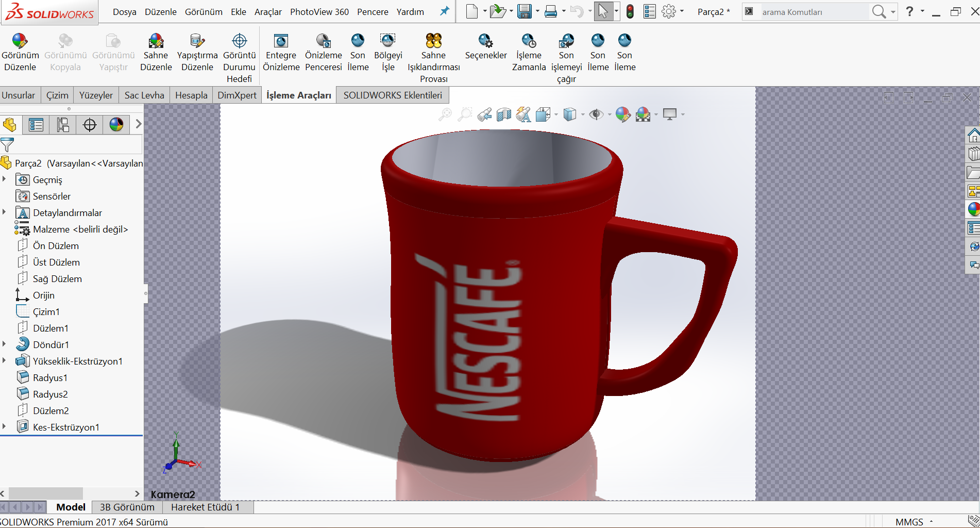Open the Hareket Etüdü 1 tab

pyautogui.click(x=205, y=507)
